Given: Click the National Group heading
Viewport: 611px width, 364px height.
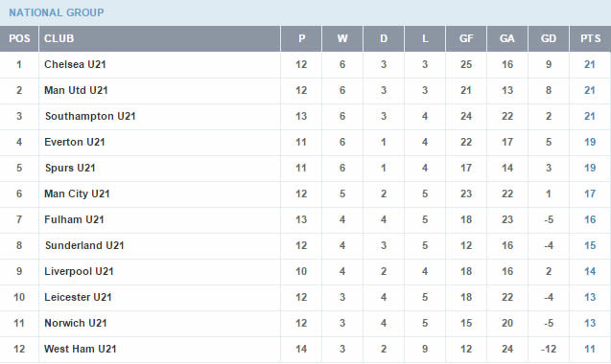Looking at the screenshot, I should point(57,12).
